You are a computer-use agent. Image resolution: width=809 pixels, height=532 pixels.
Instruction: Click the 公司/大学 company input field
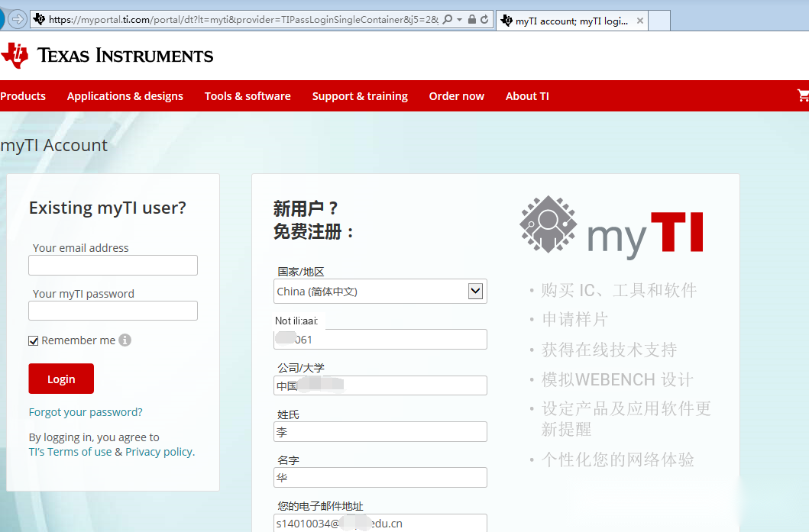(x=380, y=385)
